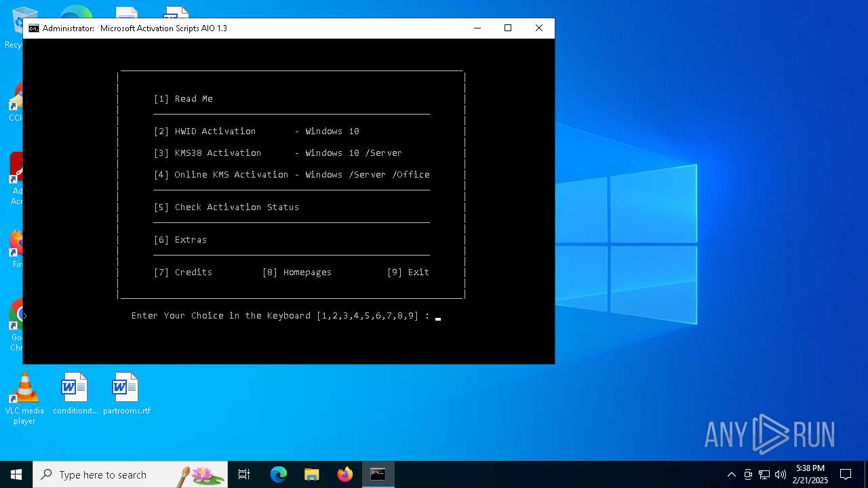
Task: Open Task View from the taskbar
Action: [244, 474]
